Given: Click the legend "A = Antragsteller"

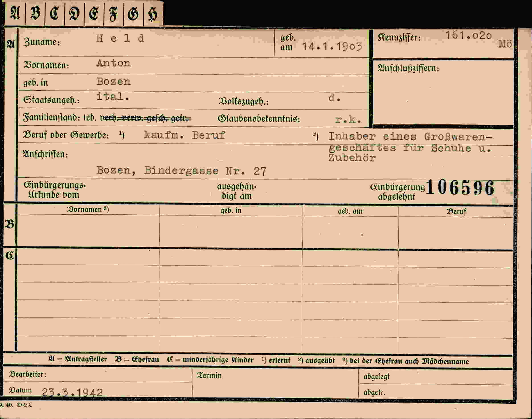Looking at the screenshot, I should coord(78,359).
